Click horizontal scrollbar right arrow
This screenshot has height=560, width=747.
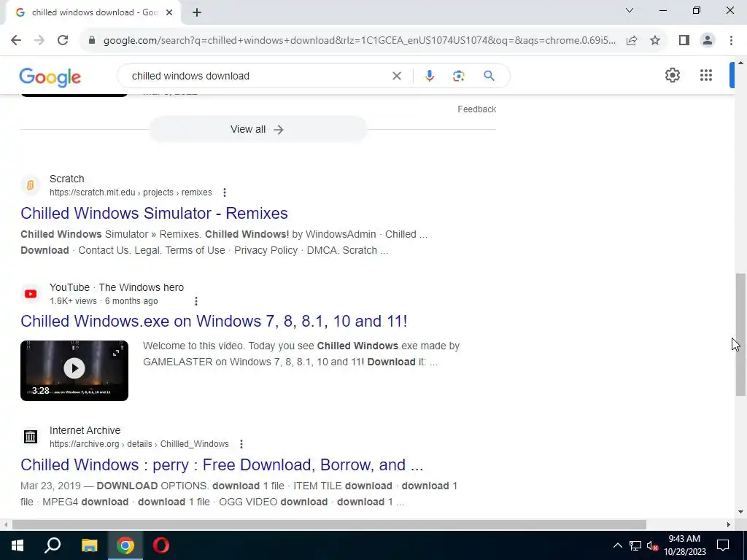pos(729,524)
